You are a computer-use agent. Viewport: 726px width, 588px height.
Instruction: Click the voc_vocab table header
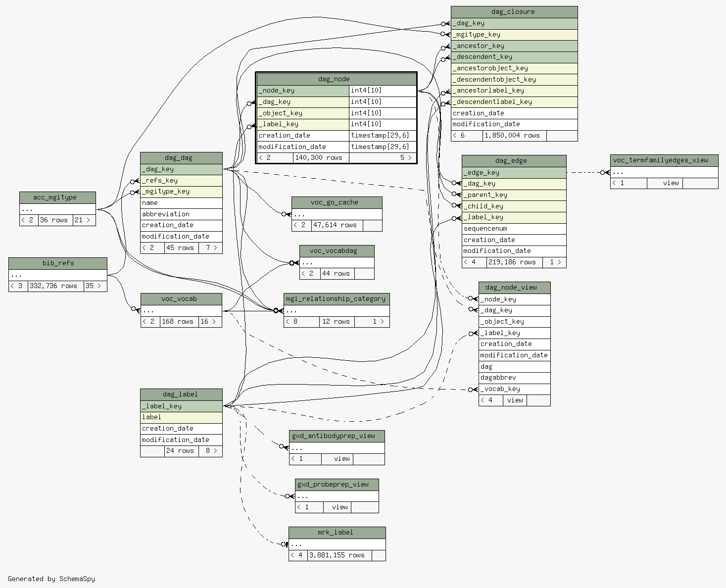coord(181,299)
